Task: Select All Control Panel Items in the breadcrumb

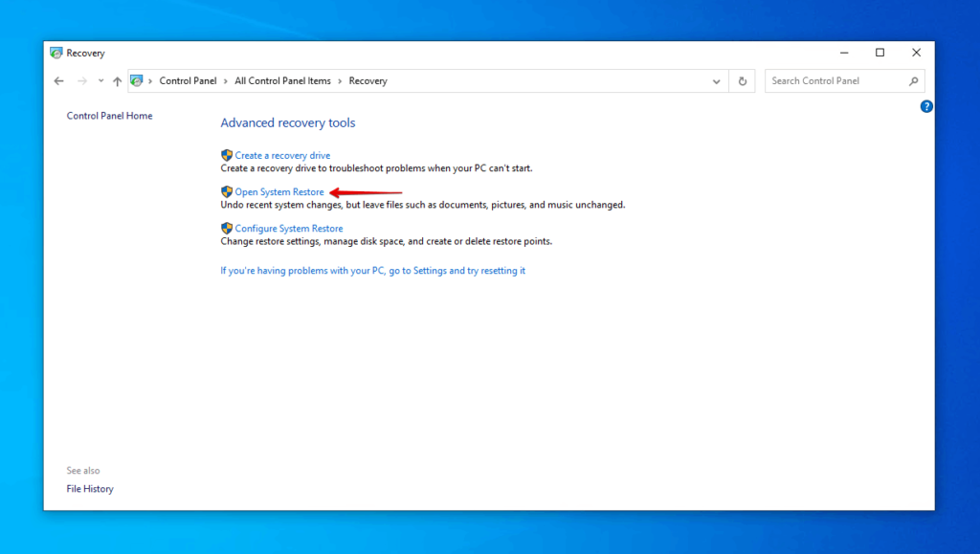Action: (x=284, y=80)
